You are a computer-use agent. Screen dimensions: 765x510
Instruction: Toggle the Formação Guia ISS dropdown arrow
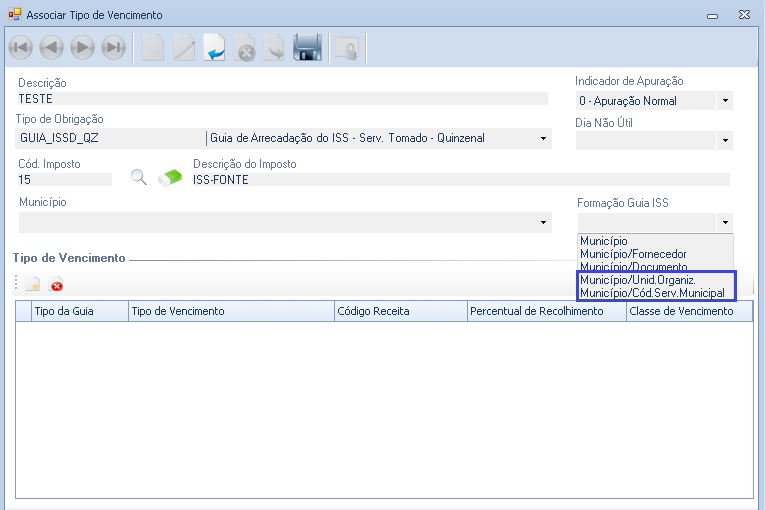(x=725, y=222)
